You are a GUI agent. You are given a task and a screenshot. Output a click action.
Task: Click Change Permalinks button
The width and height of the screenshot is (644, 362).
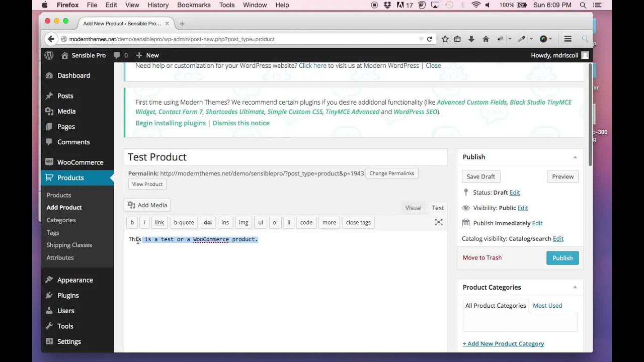pyautogui.click(x=391, y=173)
